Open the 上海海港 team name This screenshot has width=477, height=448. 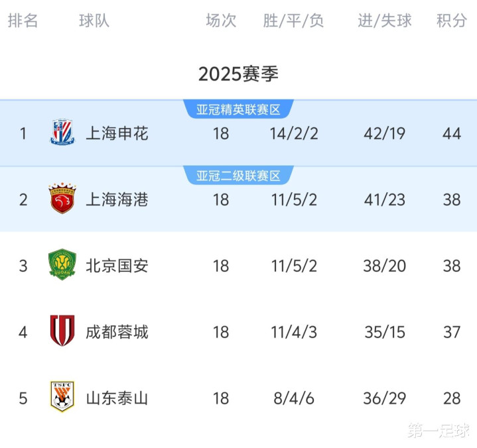tap(117, 199)
